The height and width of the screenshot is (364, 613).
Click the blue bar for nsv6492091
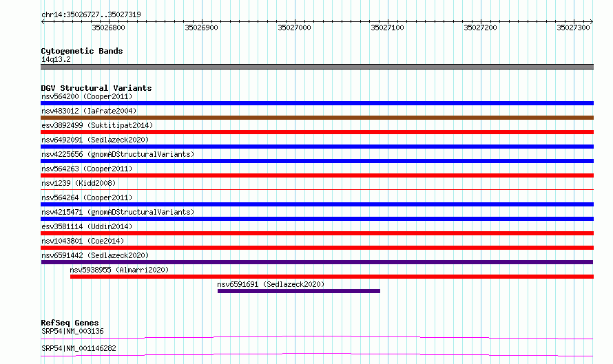317,147
